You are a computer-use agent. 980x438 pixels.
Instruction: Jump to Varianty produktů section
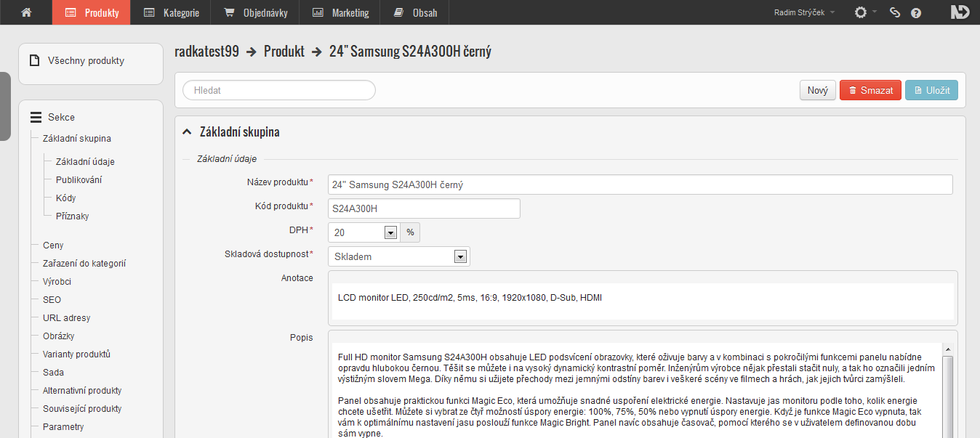(76, 354)
